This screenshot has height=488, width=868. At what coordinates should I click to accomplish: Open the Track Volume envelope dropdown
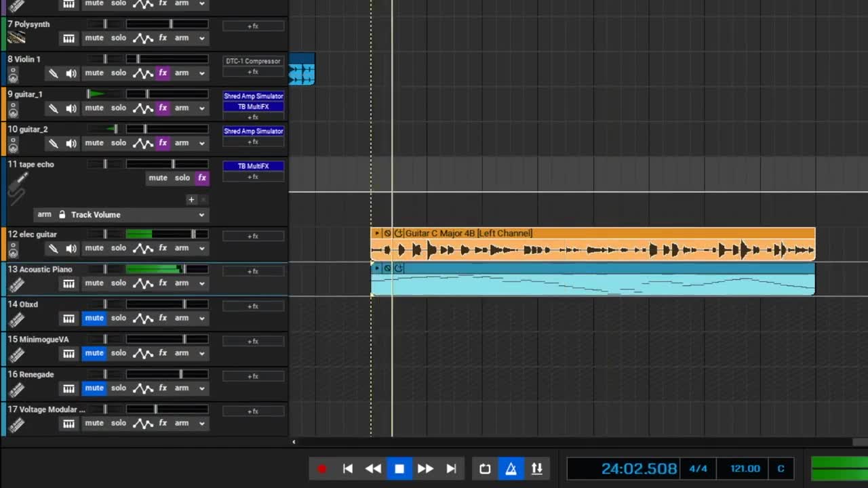[201, 215]
